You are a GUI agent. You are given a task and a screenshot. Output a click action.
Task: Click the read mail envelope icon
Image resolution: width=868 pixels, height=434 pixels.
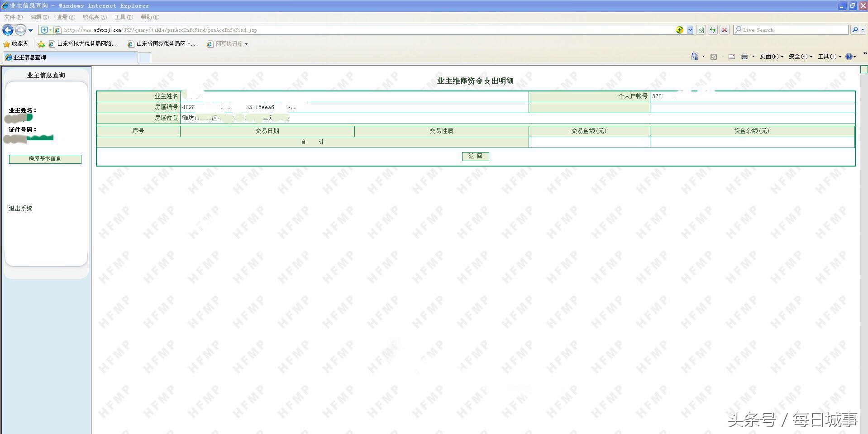pyautogui.click(x=731, y=57)
